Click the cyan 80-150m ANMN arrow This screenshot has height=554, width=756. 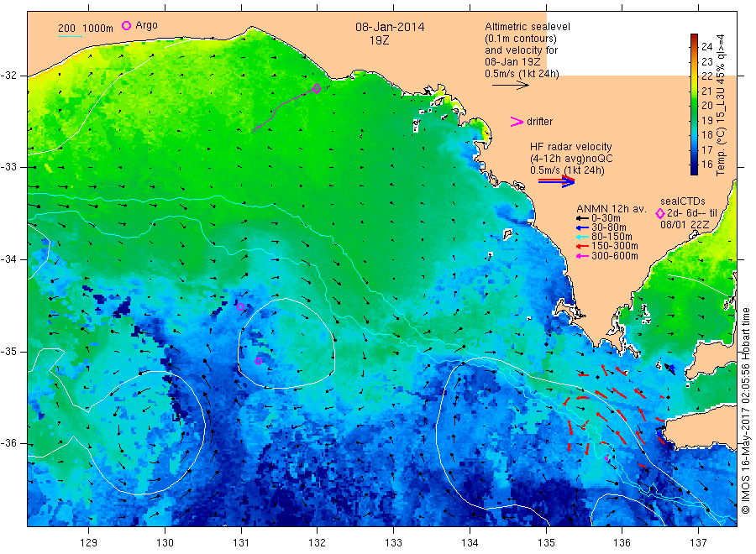(x=582, y=237)
